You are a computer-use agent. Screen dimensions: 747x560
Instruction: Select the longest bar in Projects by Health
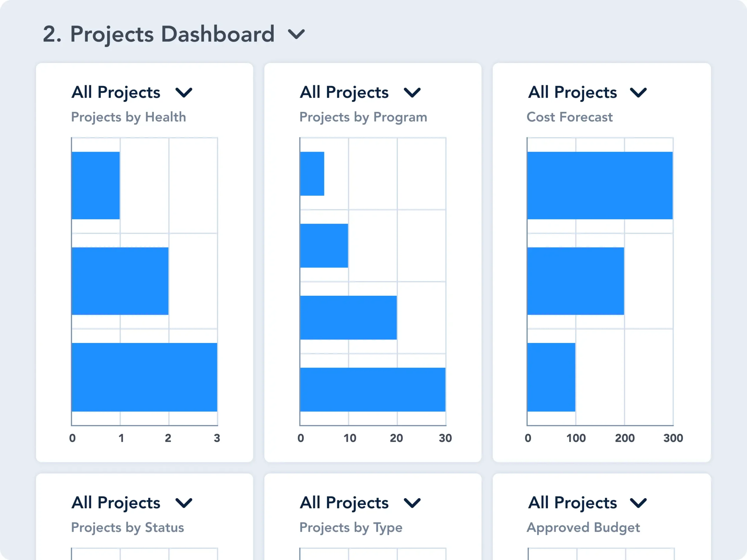click(144, 377)
